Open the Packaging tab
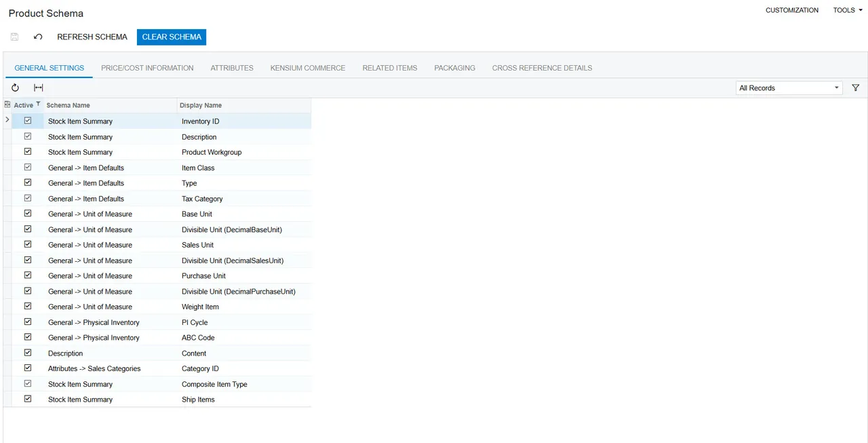 (455, 68)
